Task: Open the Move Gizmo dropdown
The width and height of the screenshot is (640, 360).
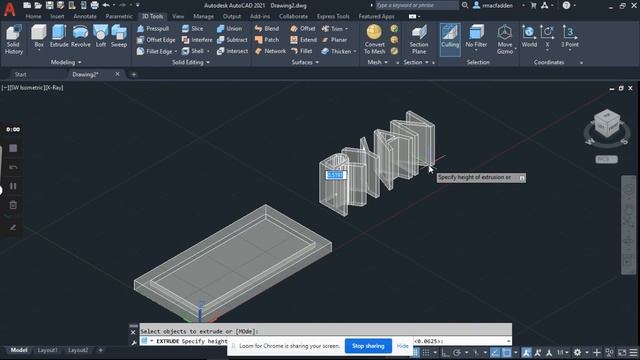Action: (516, 49)
